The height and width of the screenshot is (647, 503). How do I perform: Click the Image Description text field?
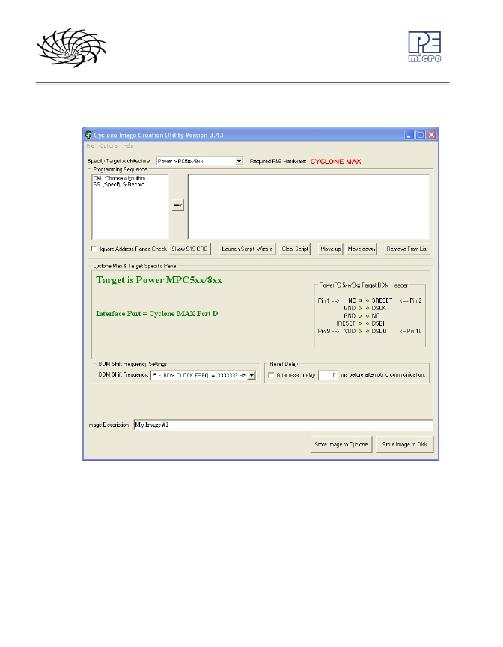[283, 425]
